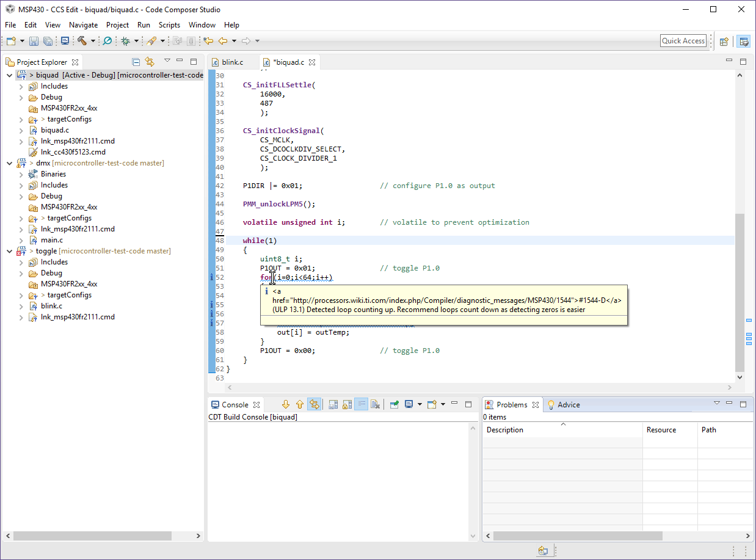This screenshot has height=560, width=756.
Task: Jump to the last edit location
Action: tap(208, 41)
